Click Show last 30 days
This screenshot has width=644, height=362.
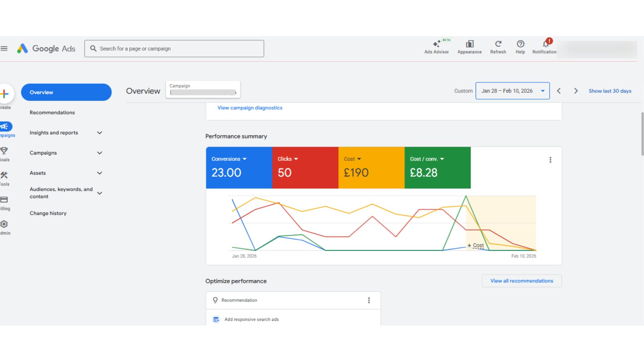pos(610,91)
